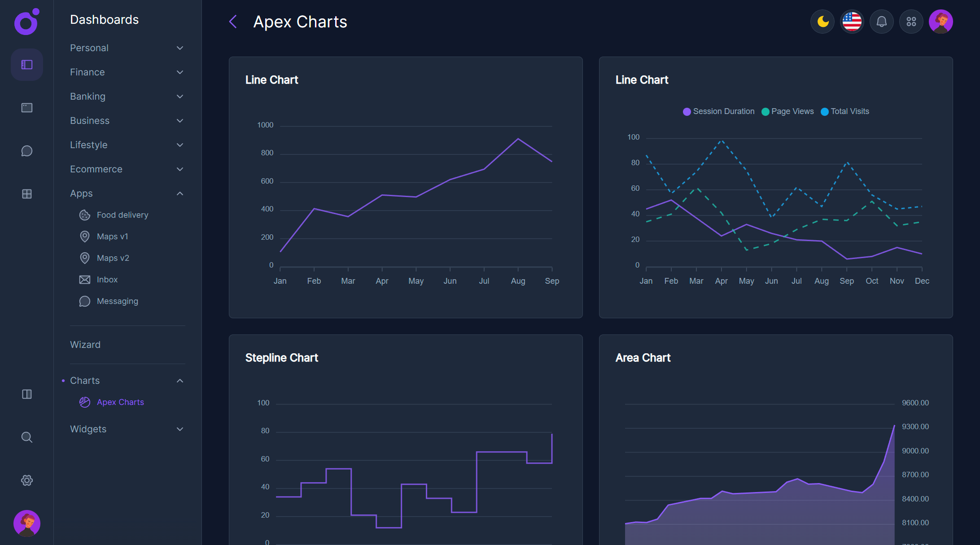Image resolution: width=980 pixels, height=545 pixels.
Task: Toggle Total Visits series visibility
Action: 845,111
